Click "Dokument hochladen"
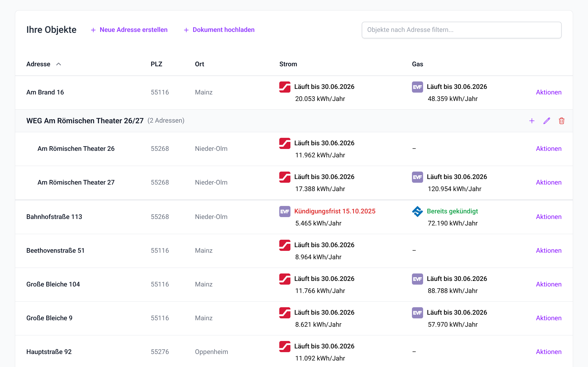The image size is (588, 367). (x=223, y=30)
